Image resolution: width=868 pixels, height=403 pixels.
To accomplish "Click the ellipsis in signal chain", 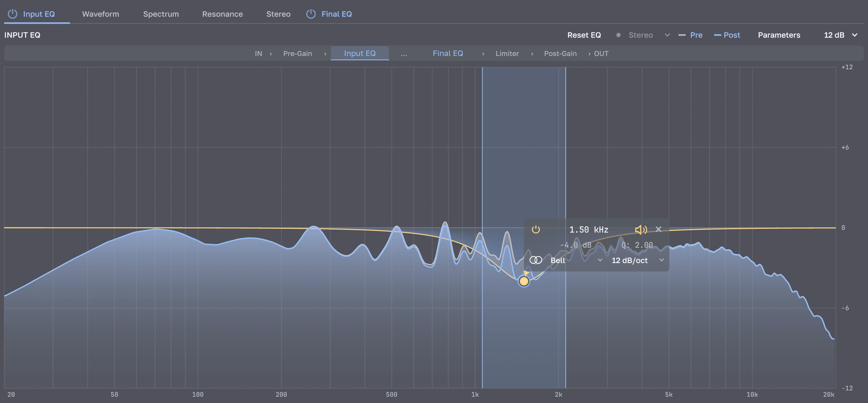I will (x=404, y=54).
